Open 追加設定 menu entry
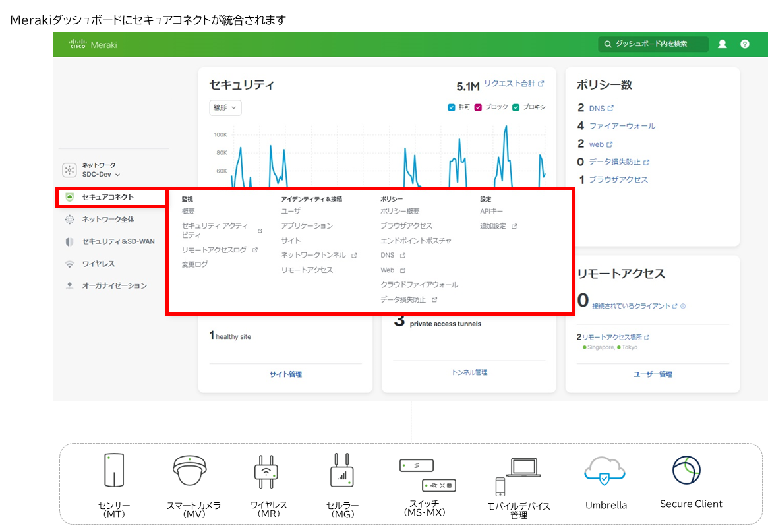 click(x=492, y=226)
